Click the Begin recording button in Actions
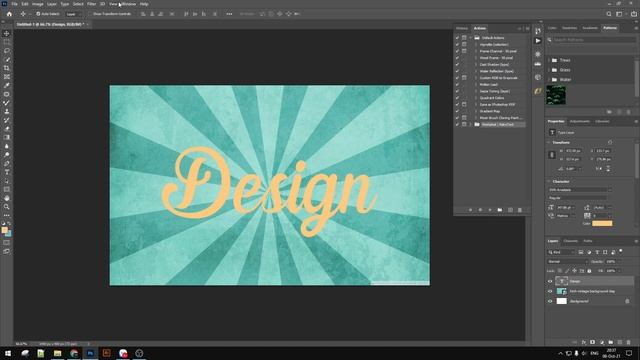Viewport: 640px width, 360px height. [x=480, y=210]
